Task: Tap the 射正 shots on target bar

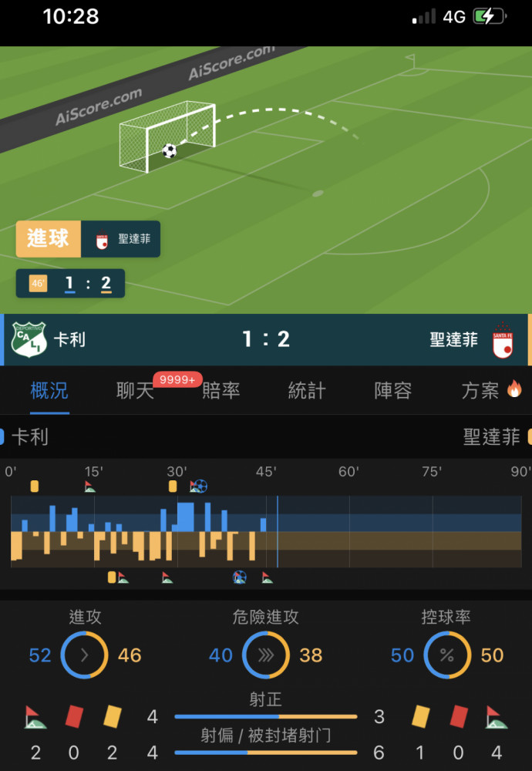Action: point(265,716)
